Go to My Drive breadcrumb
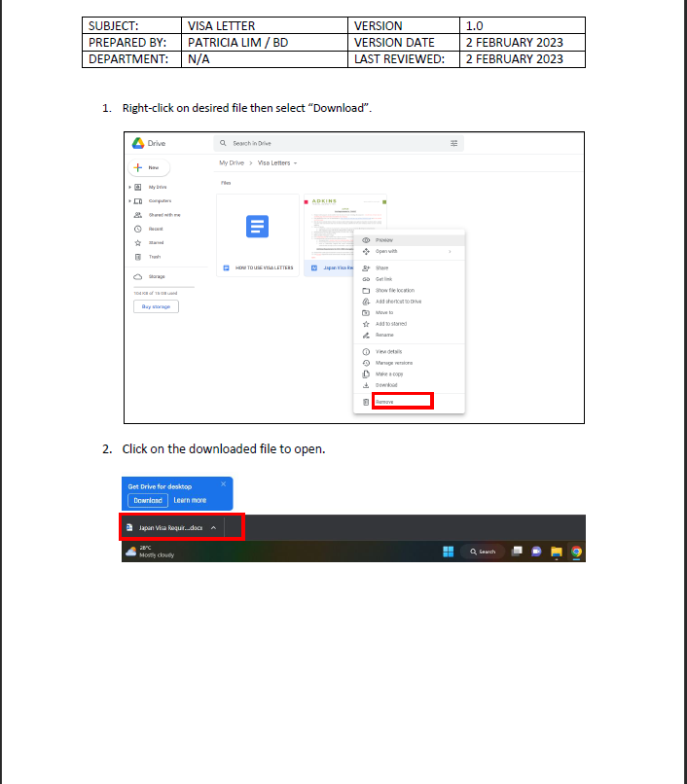 point(232,163)
